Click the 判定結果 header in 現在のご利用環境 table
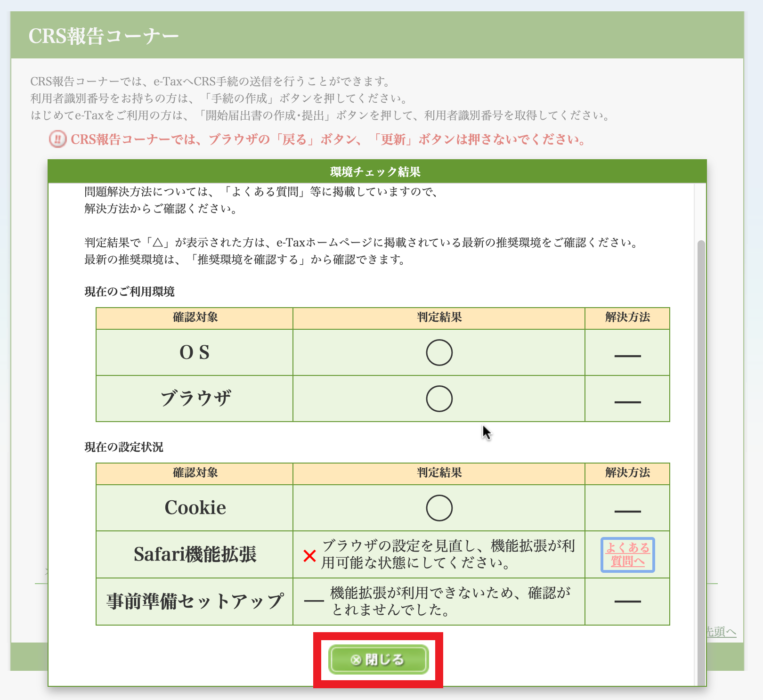 pyautogui.click(x=439, y=318)
